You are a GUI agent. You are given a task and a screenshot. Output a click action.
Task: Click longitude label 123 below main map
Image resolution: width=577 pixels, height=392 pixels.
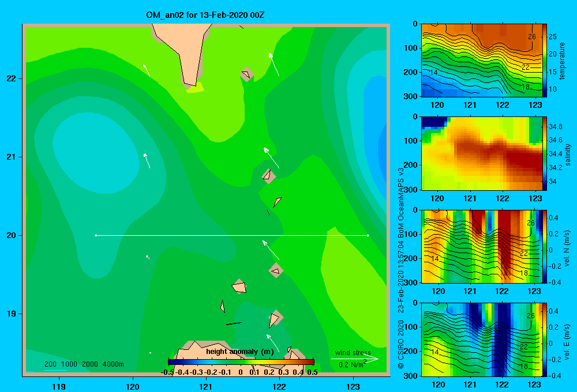[353, 386]
